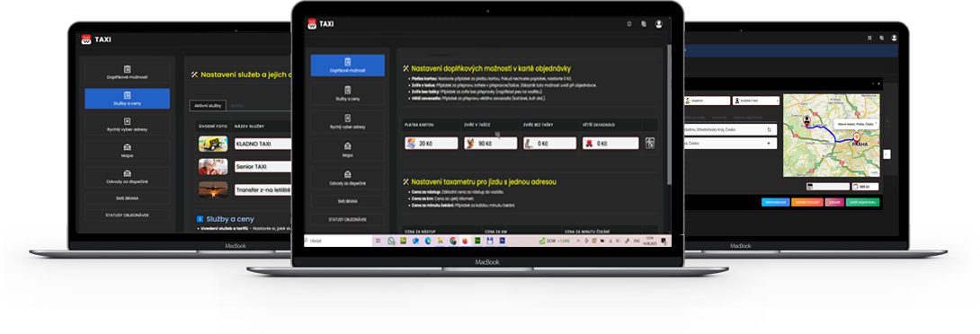This screenshot has width=980, height=334.
Task: Edit the Zvíře v tašce 90 Kč field
Action: coord(490,144)
